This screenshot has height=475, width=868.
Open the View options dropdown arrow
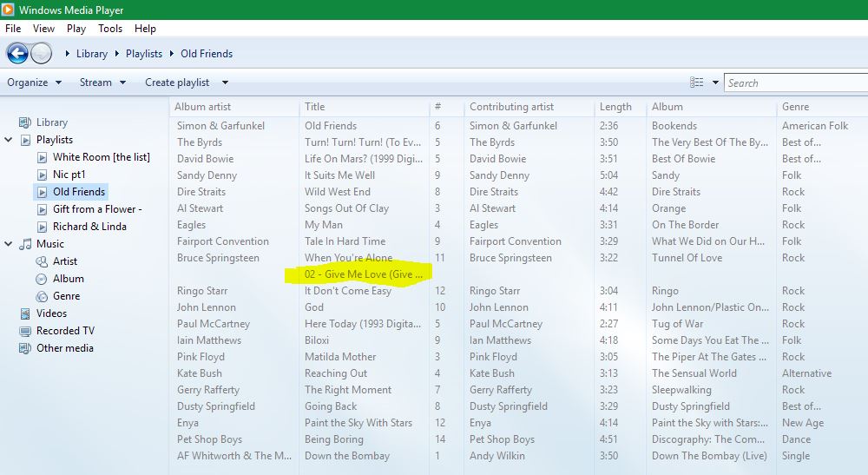pos(715,82)
